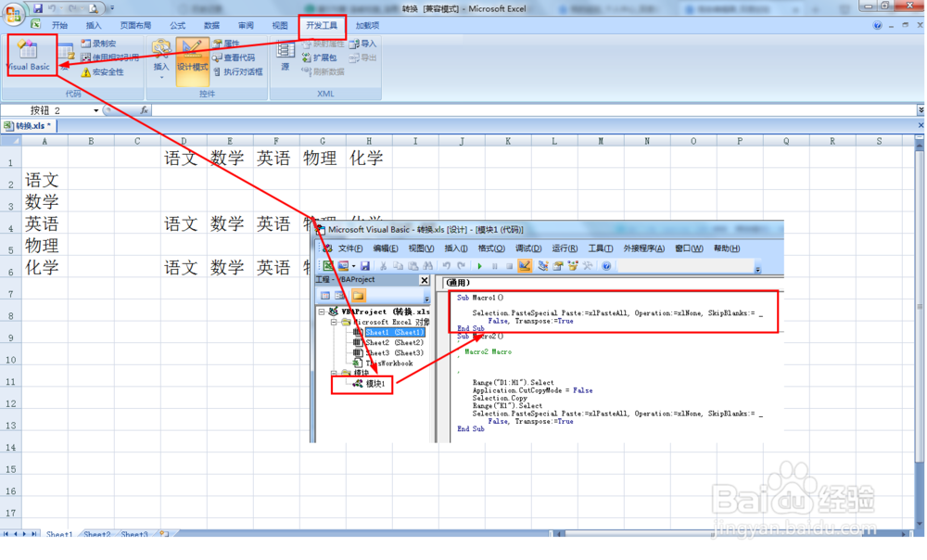Collapse the VBAProject tree node

tap(322, 312)
